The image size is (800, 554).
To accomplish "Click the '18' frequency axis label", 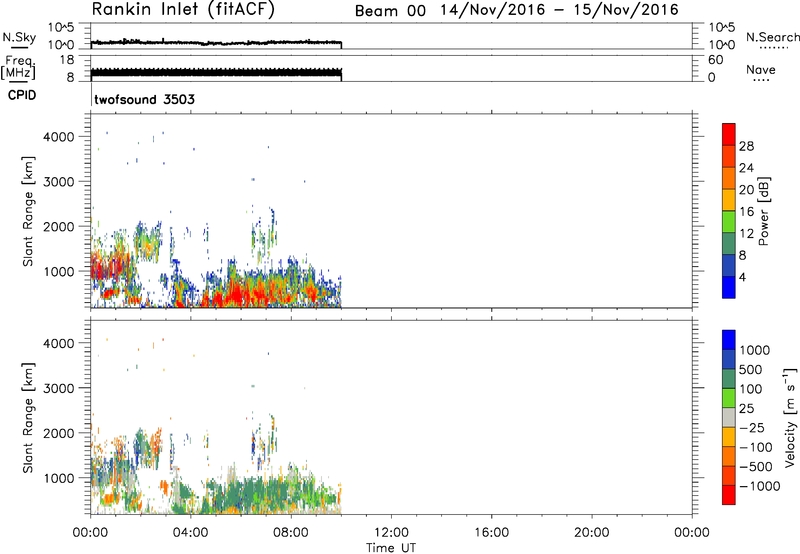I will tap(67, 60).
